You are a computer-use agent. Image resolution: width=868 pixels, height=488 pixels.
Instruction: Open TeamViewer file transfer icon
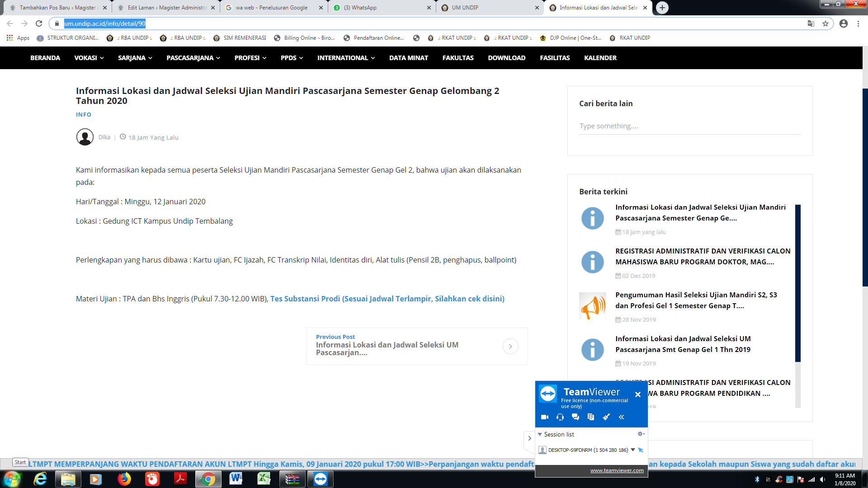[591, 417]
